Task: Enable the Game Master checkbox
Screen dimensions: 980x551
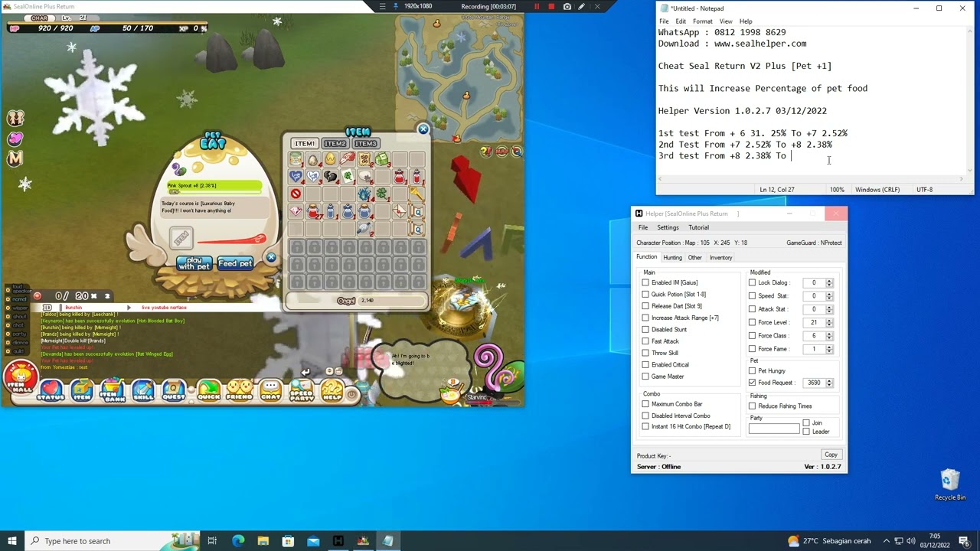Action: pyautogui.click(x=645, y=377)
